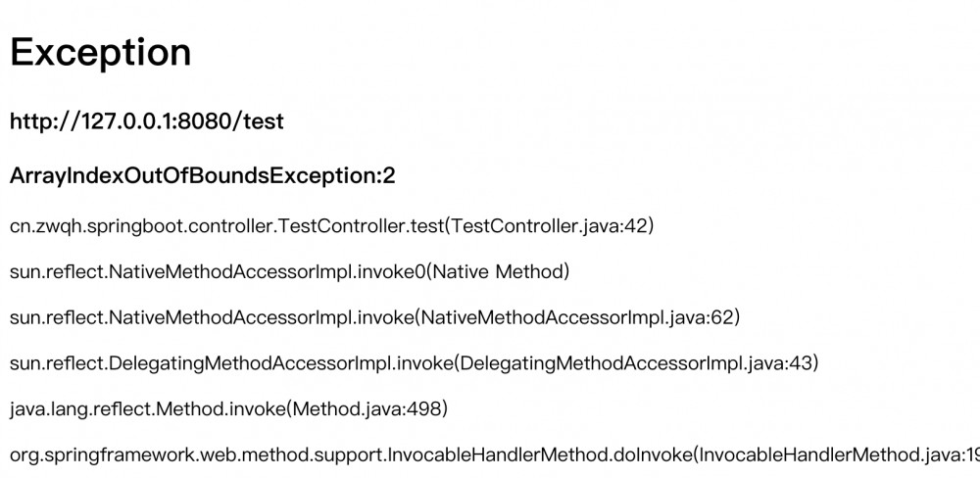The image size is (980, 478).
Task: Click the http://127.0.0.1:8080/test URL text
Action: tap(146, 121)
